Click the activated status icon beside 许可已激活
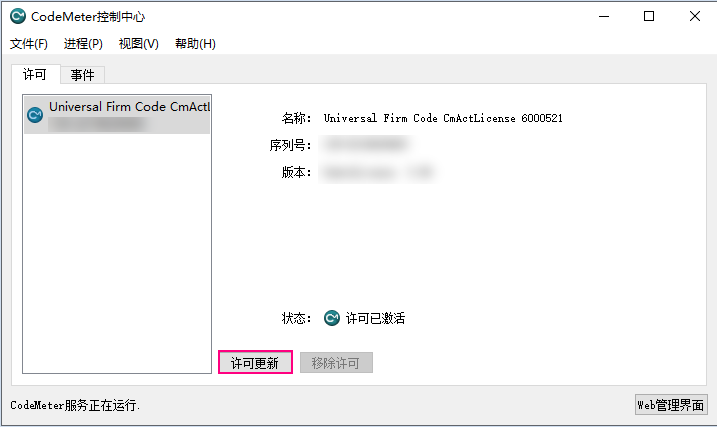This screenshot has height=427, width=717. click(332, 318)
